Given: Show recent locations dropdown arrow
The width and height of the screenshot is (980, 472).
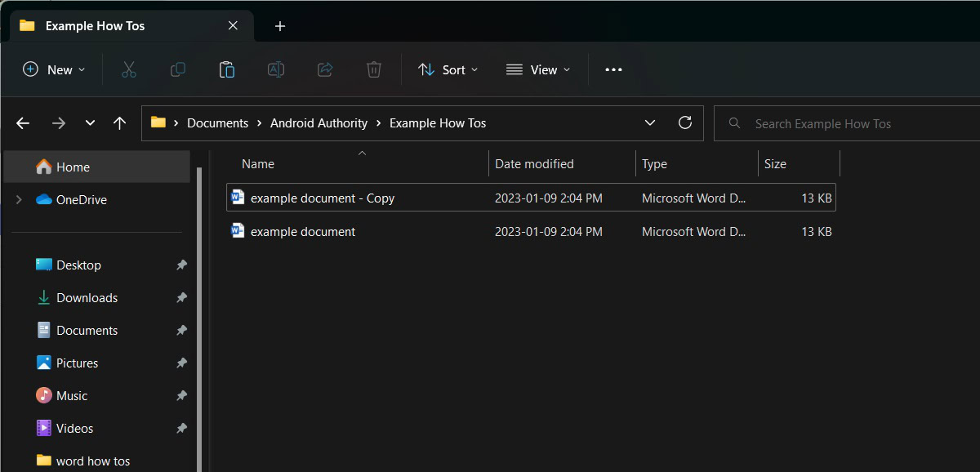Looking at the screenshot, I should [90, 123].
